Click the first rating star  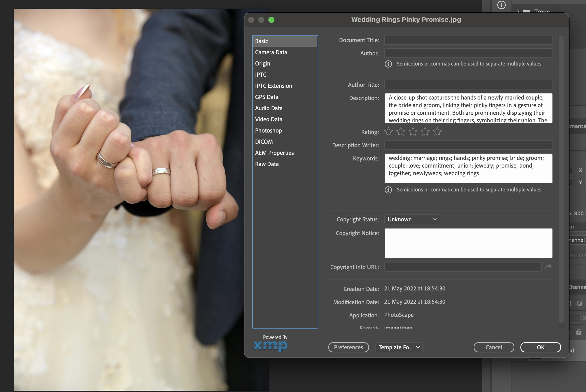point(388,132)
